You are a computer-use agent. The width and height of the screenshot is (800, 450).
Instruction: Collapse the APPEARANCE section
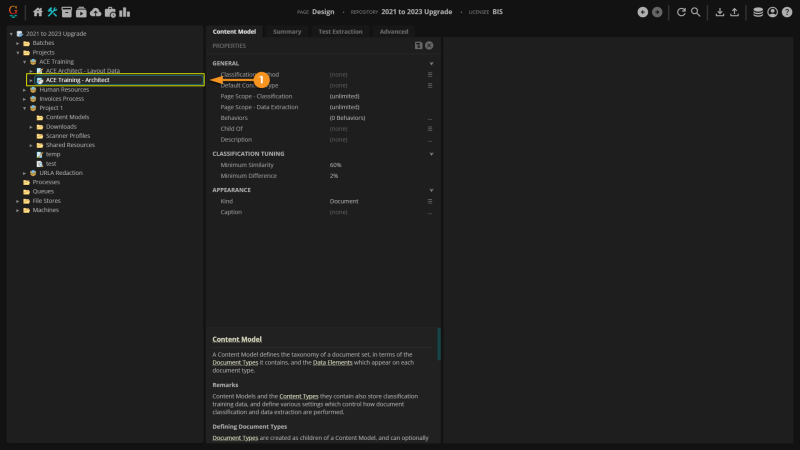pyautogui.click(x=431, y=190)
